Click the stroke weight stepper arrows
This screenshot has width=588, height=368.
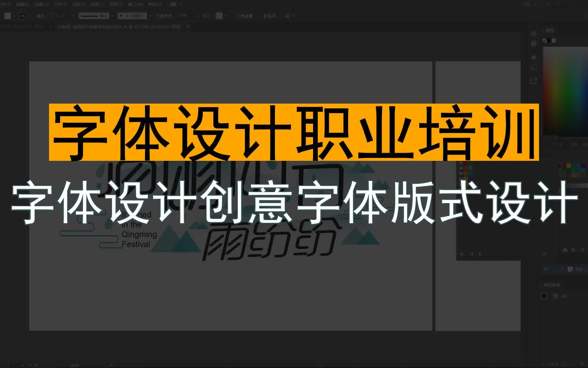[x=52, y=16]
